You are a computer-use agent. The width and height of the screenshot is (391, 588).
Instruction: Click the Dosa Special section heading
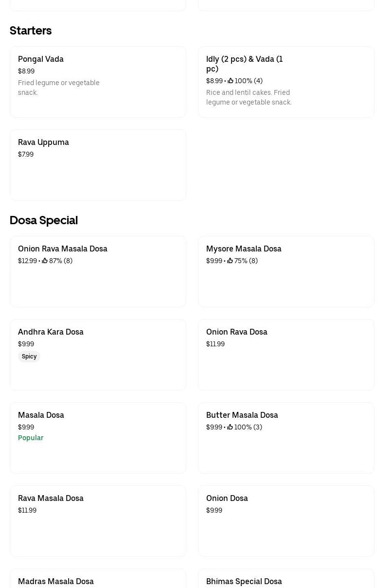[x=44, y=220]
